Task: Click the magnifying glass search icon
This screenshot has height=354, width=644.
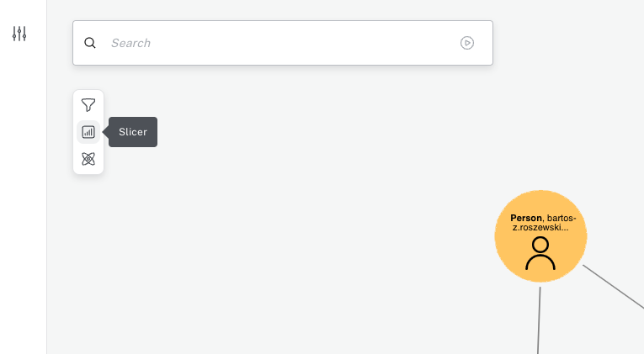Action: tap(90, 43)
